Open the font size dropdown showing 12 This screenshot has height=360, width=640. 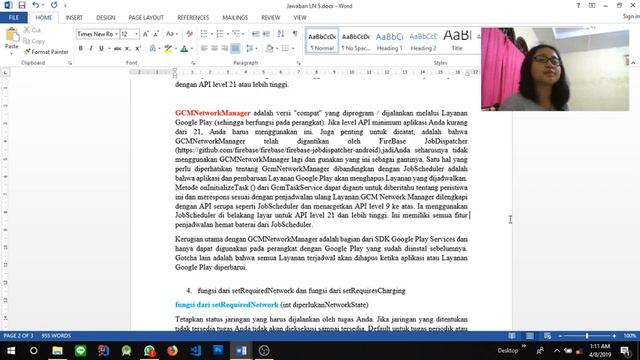click(136, 34)
